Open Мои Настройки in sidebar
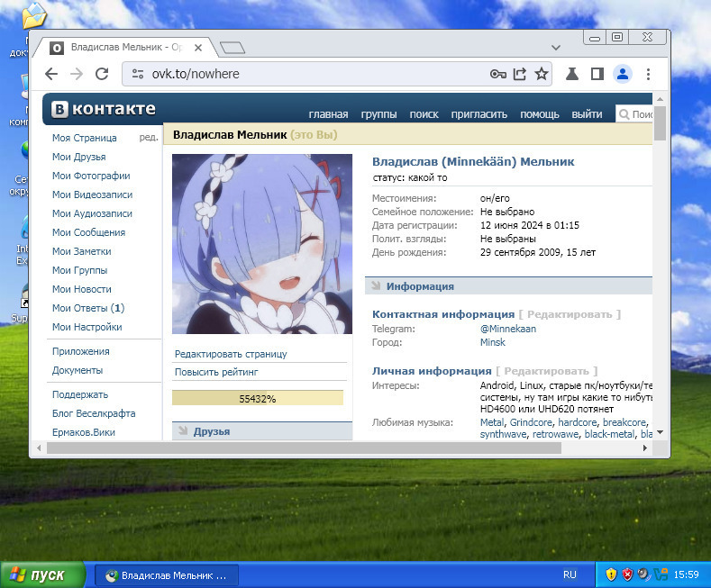The height and width of the screenshot is (588, 711). pos(87,327)
